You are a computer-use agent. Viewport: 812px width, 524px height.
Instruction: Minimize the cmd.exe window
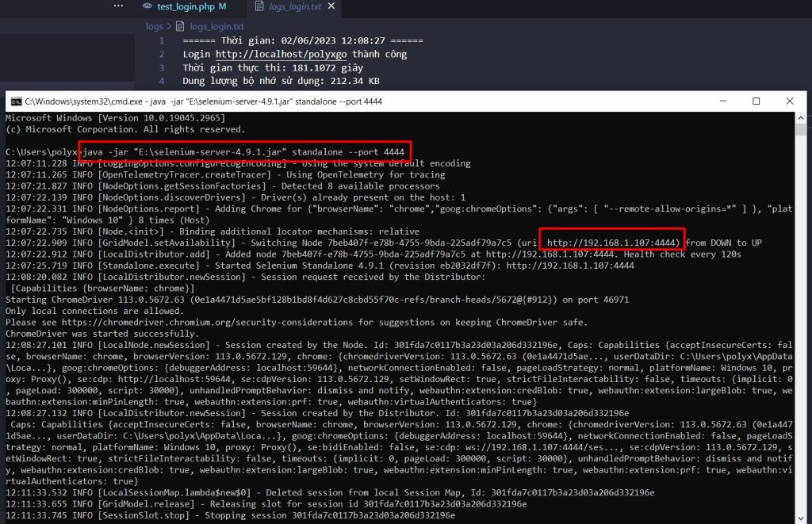click(723, 101)
